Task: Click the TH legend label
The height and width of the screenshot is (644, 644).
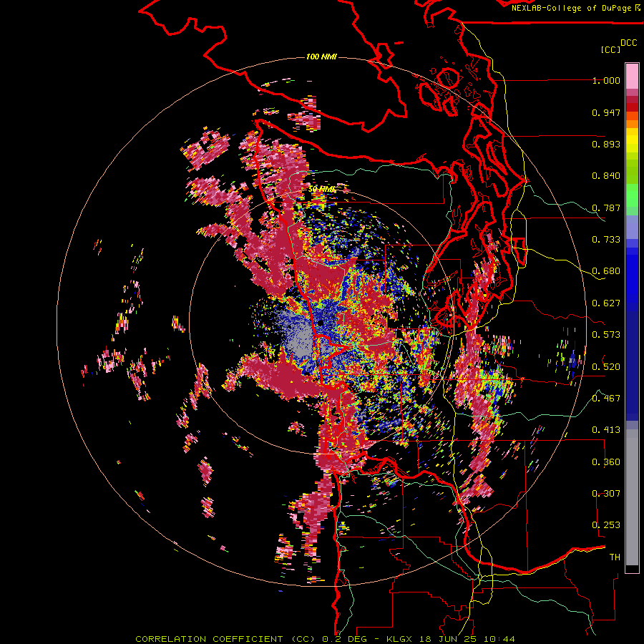Action: click(x=615, y=557)
